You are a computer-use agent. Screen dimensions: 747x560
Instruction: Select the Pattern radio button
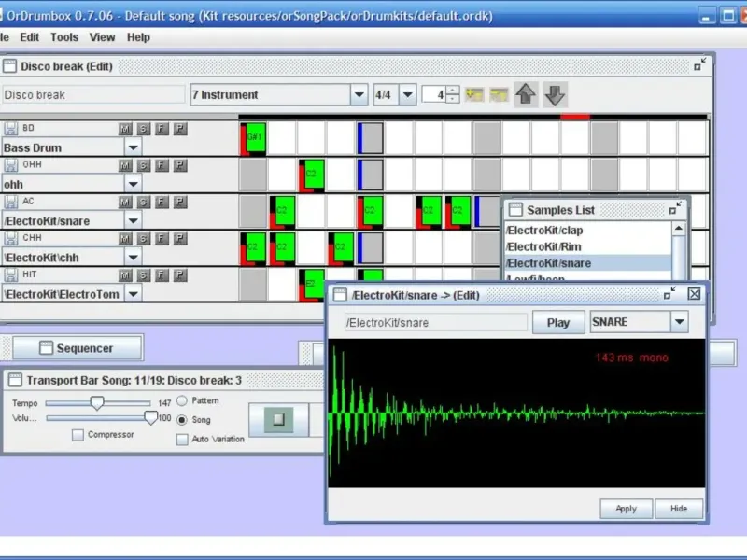182,400
